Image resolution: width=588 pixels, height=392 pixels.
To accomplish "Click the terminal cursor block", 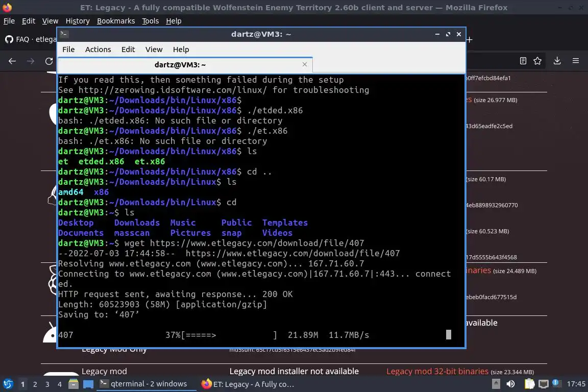I will (x=448, y=335).
